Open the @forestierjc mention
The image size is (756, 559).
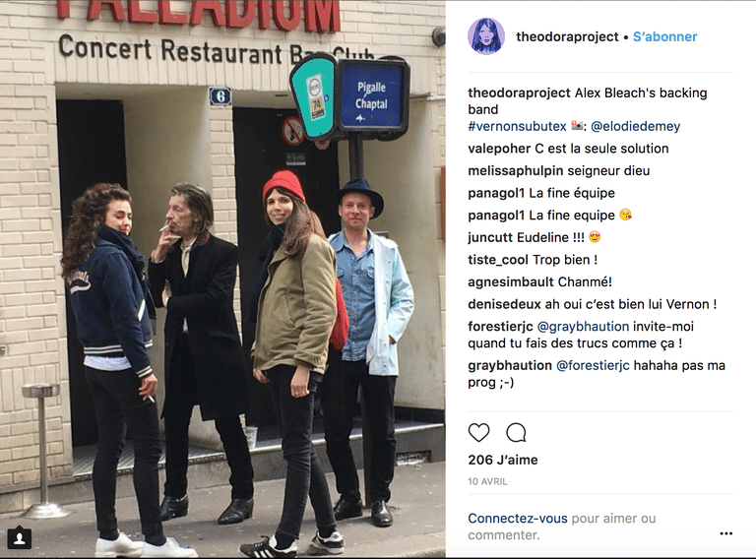pos(593,366)
